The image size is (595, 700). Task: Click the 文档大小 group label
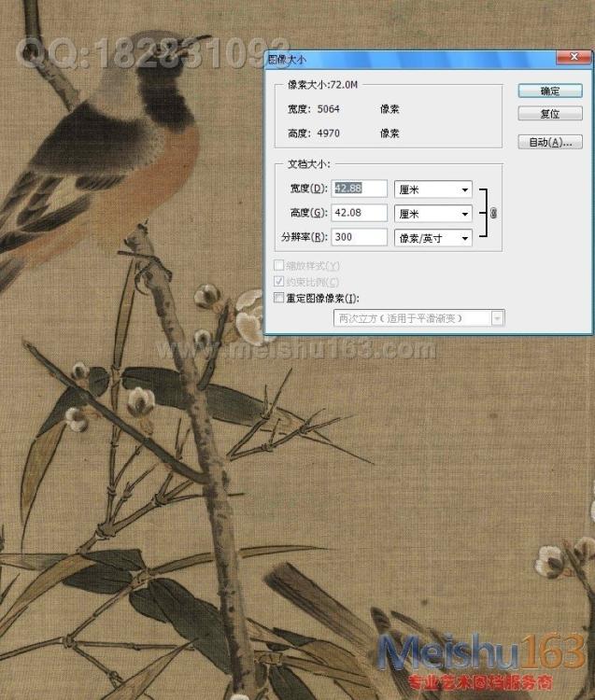[x=308, y=164]
